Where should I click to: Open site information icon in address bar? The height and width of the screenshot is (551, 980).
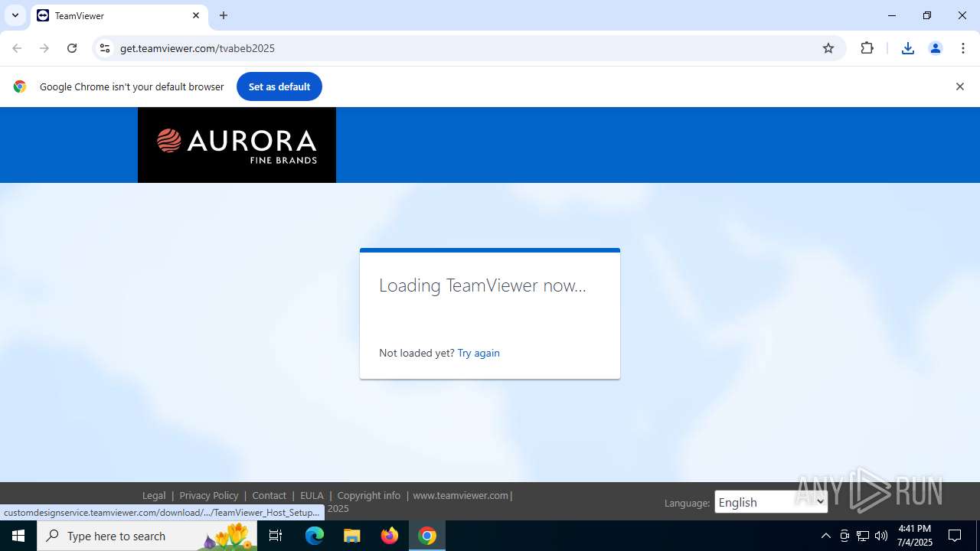click(x=105, y=48)
